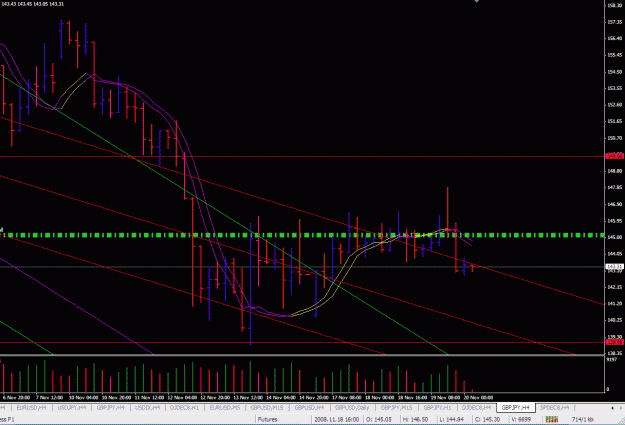Click the L: 144.84 low price value
Image resolution: width=625 pixels, height=425 pixels.
point(452,419)
